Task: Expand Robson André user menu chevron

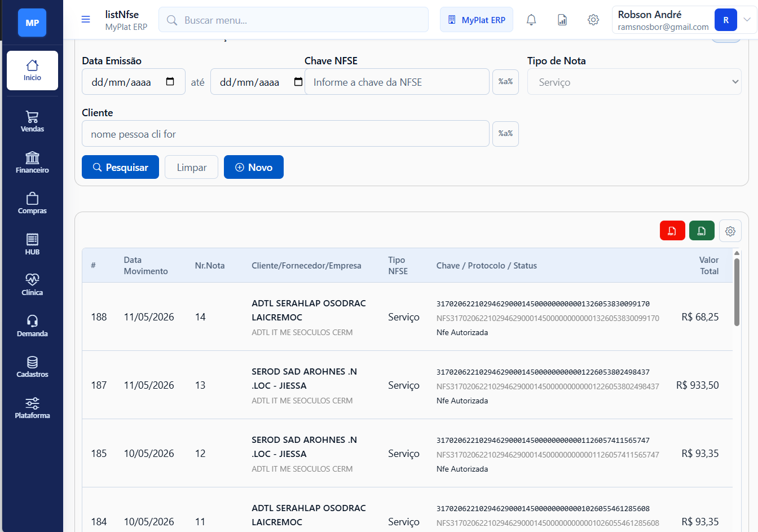Action: click(747, 20)
